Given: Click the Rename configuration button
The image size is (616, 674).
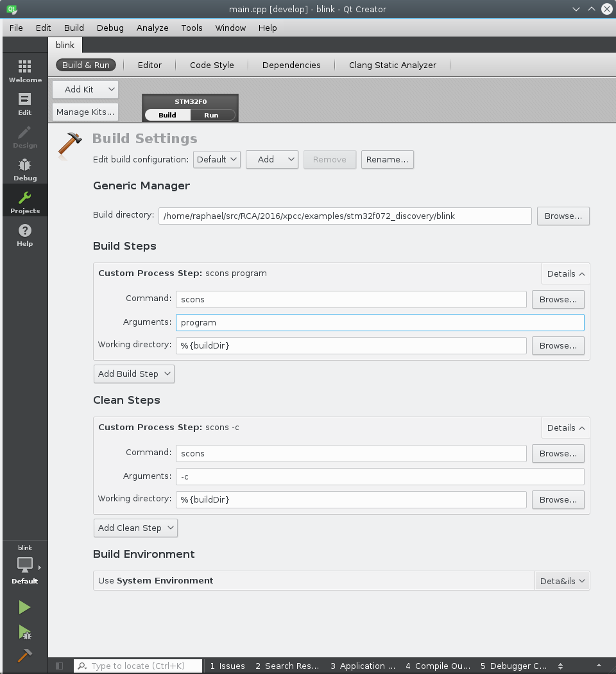Looking at the screenshot, I should coord(387,159).
